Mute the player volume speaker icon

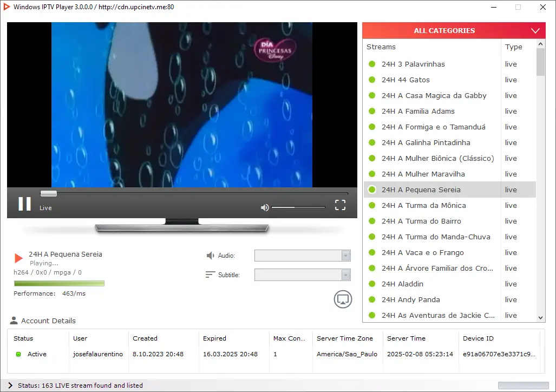pyautogui.click(x=265, y=207)
